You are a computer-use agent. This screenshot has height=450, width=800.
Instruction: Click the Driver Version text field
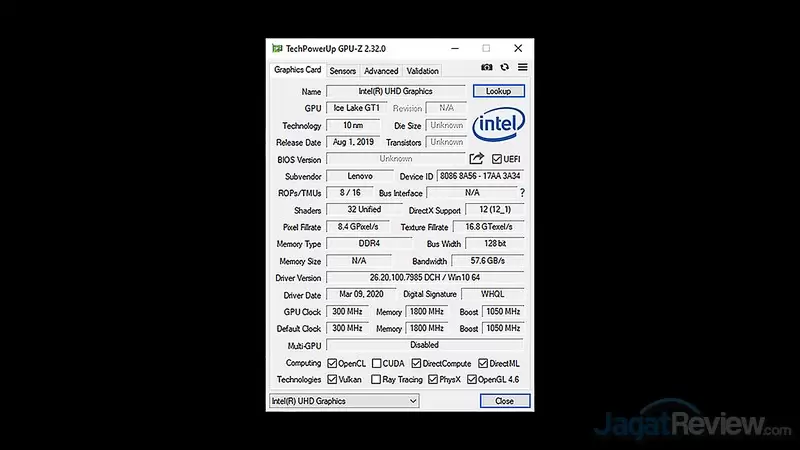coord(425,277)
